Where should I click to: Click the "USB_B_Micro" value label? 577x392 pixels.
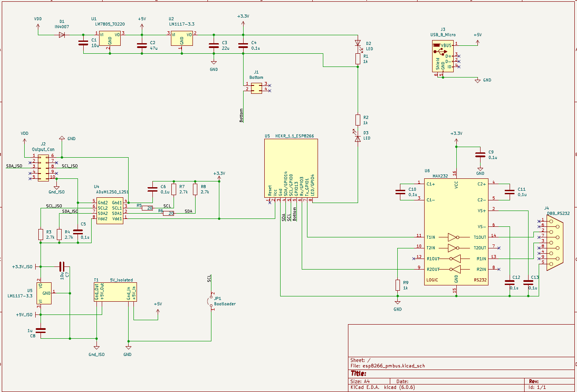(x=443, y=34)
